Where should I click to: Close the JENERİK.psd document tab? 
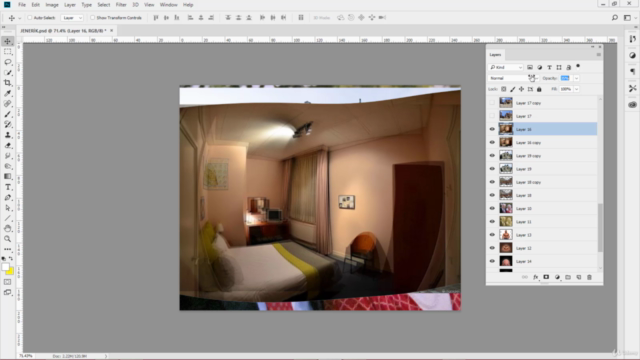point(111,31)
